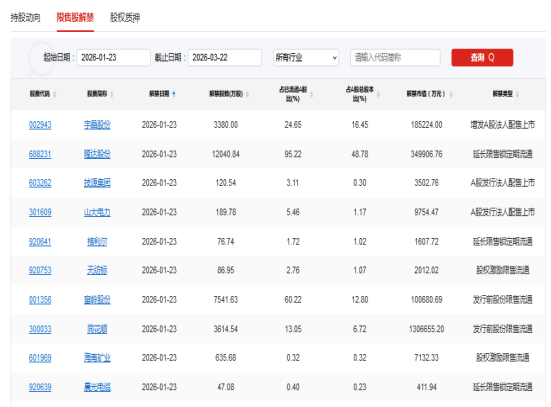Screen dimensions: 551x407
Task: Open stock name link in 603262 row
Action: coord(97,183)
